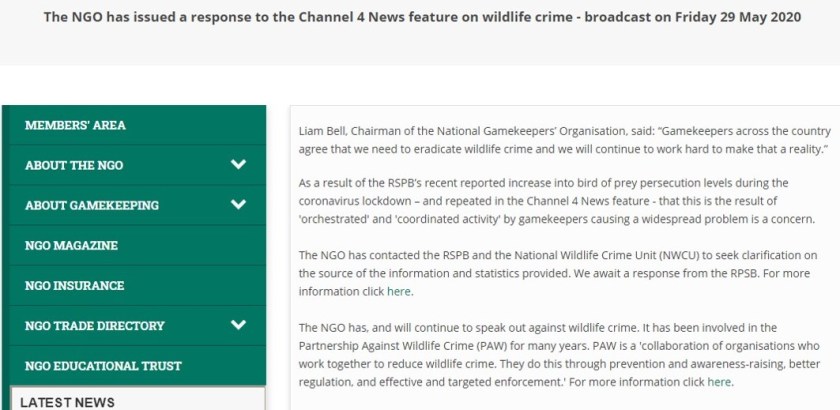Select the About the NGO menu label
This screenshot has height=410, width=840.
pyautogui.click(x=74, y=165)
